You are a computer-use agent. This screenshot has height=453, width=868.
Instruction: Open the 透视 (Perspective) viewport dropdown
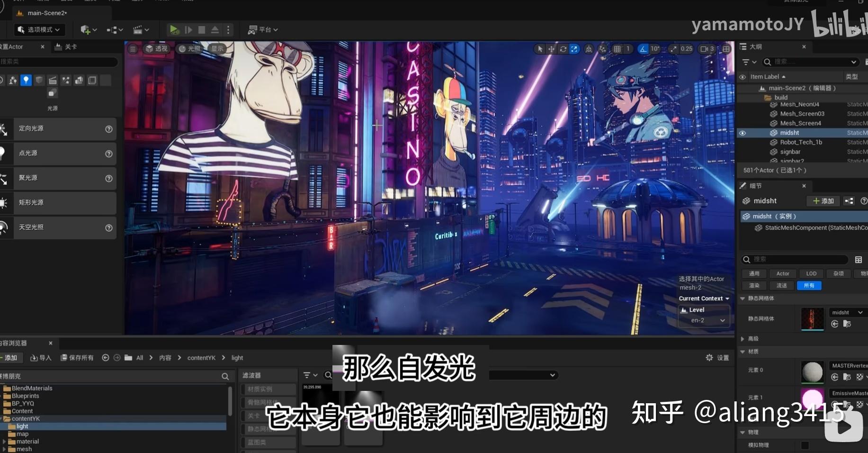(157, 48)
